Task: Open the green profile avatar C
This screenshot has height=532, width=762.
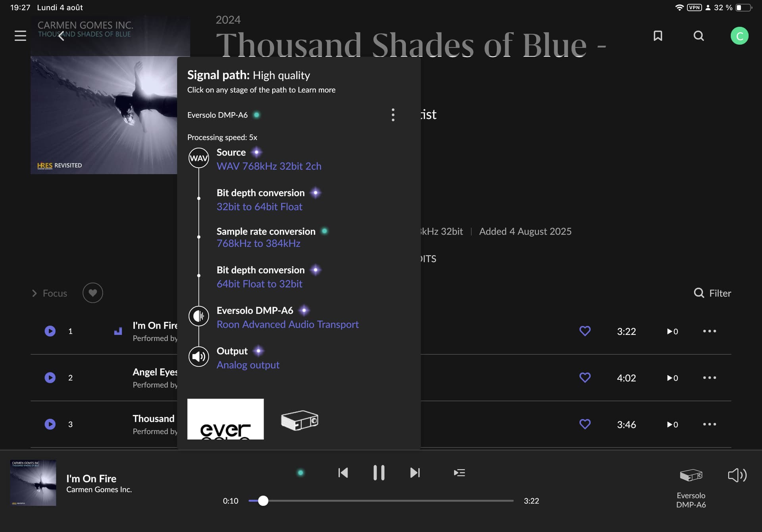Action: (739, 36)
